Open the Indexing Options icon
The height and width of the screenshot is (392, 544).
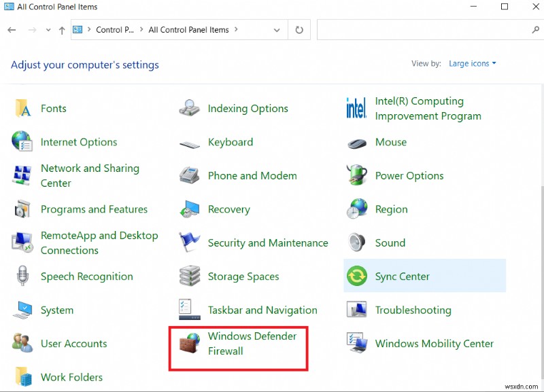189,109
